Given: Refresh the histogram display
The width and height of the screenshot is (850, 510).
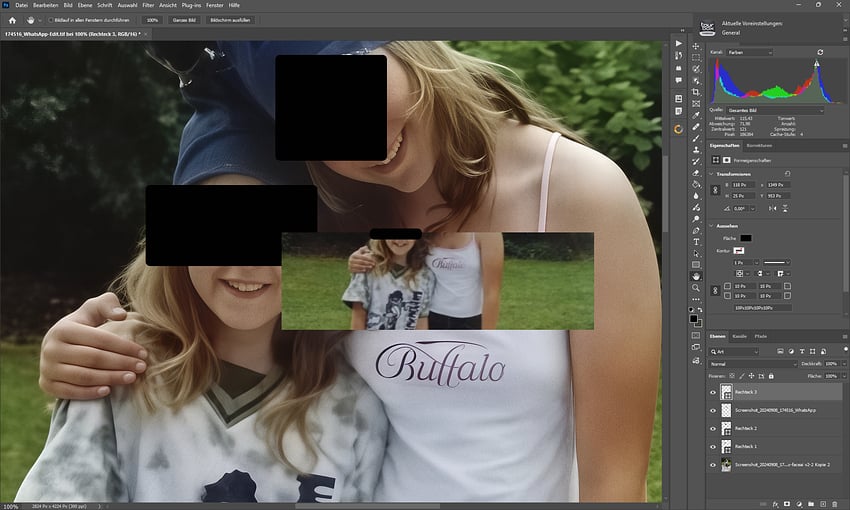Looking at the screenshot, I should pyautogui.click(x=820, y=52).
